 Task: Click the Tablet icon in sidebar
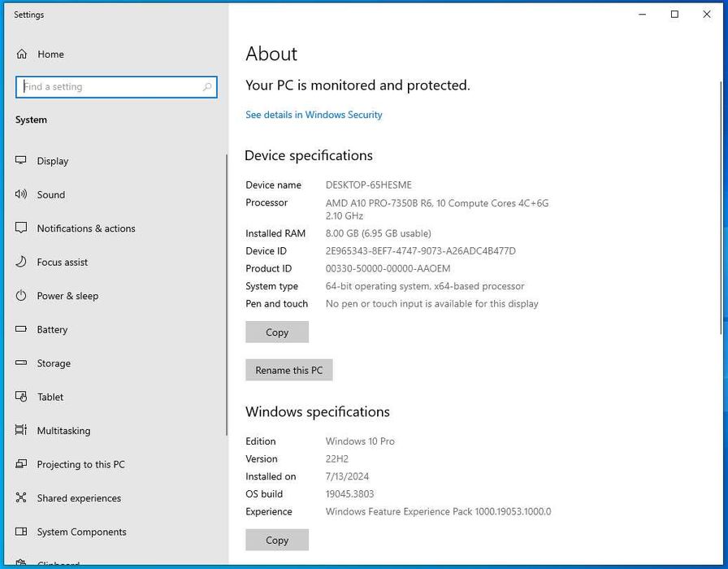tap(21, 397)
